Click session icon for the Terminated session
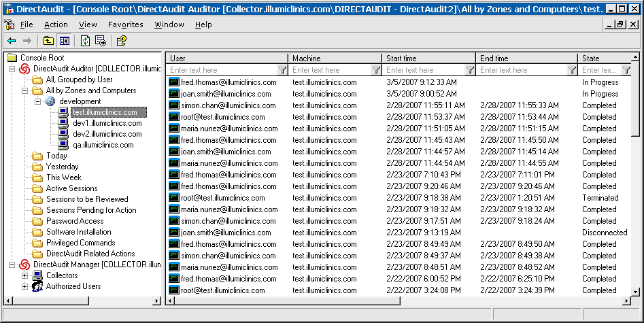 click(x=174, y=198)
